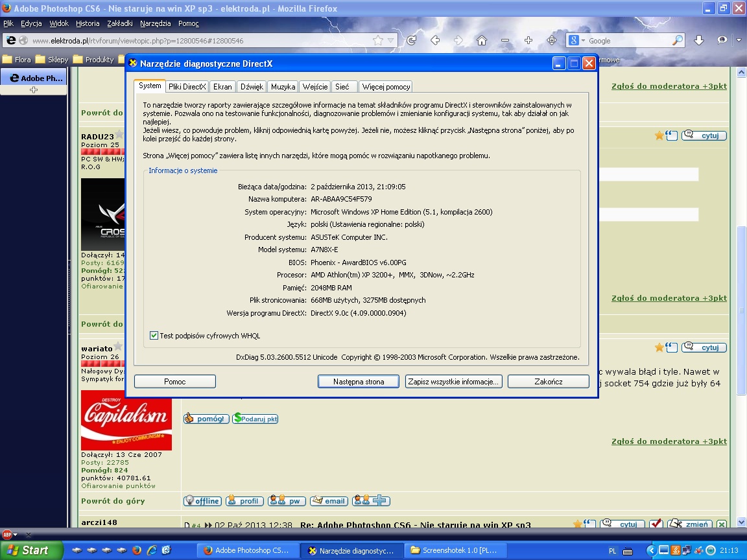Screen dimensions: 747x560
Task: Zoom out with the minus toolbar icon
Action: tap(505, 40)
